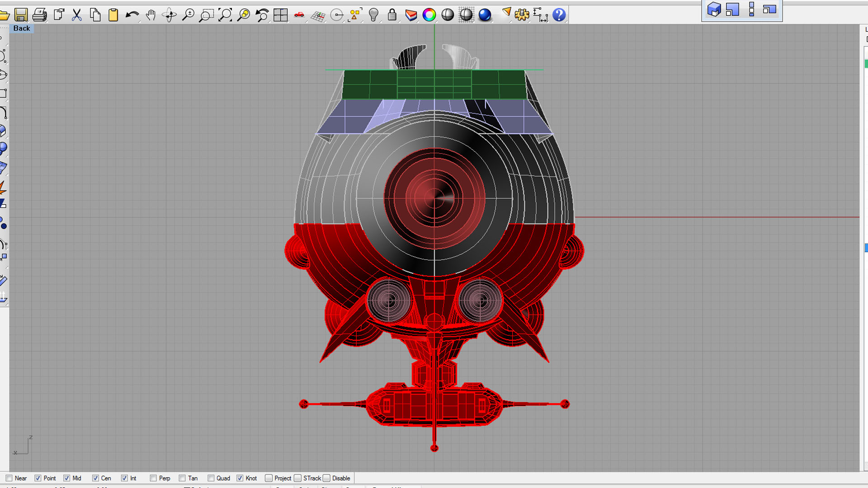
Task: Toggle the Knot object snap checkbox
Action: coord(240,478)
